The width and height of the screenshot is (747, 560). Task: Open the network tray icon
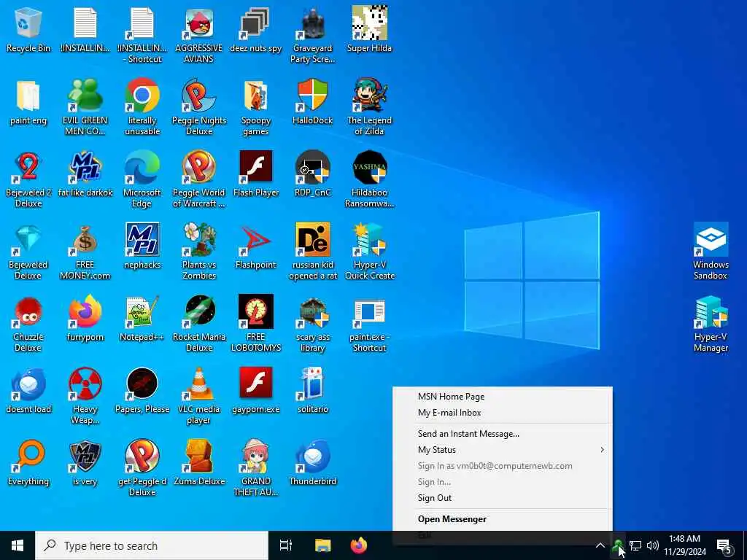tap(635, 545)
